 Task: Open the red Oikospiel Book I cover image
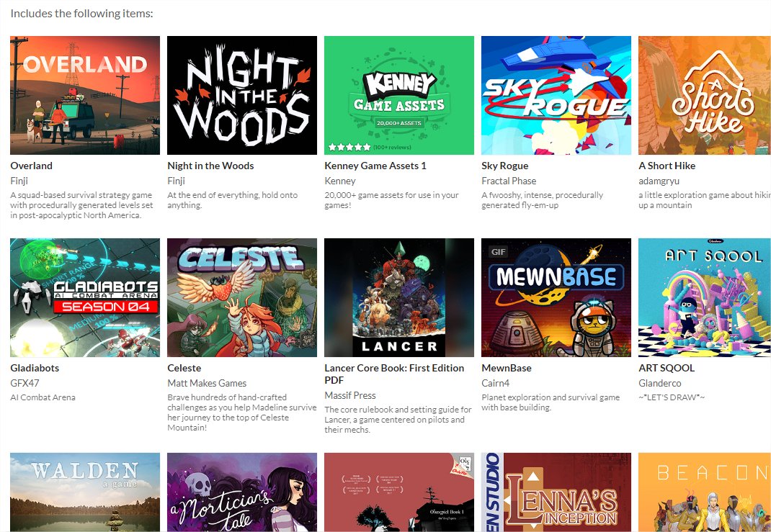click(x=398, y=492)
